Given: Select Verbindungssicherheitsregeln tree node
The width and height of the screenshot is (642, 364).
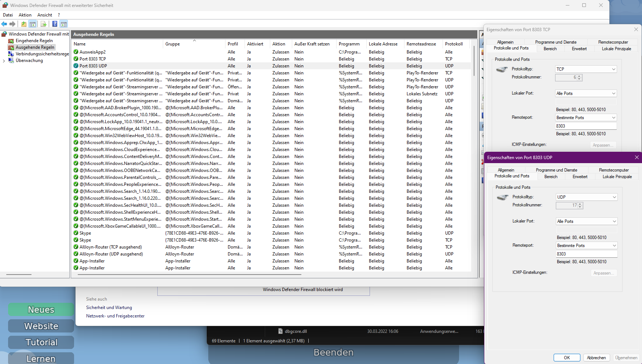Looking at the screenshot, I should 42,54.
